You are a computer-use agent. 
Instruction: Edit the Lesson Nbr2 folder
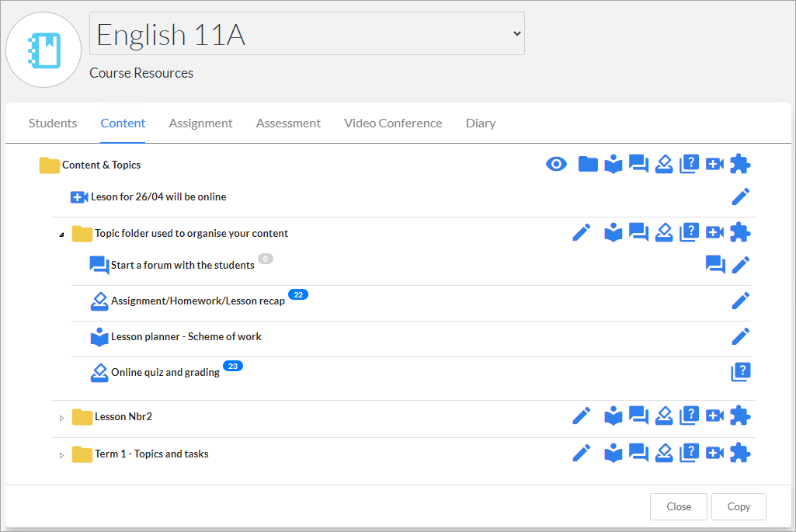coord(582,416)
